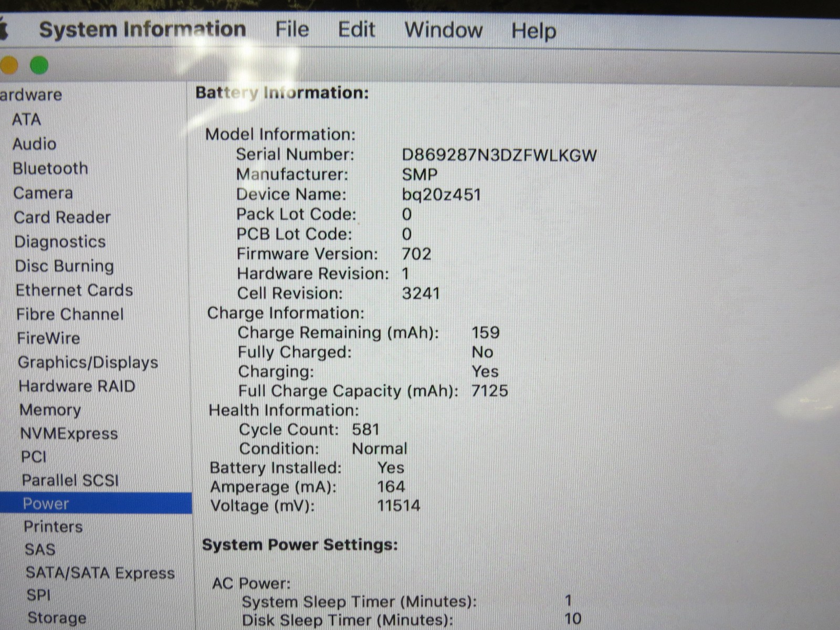This screenshot has height=630, width=840.
Task: Click the battery serial number value
Action: tap(499, 155)
